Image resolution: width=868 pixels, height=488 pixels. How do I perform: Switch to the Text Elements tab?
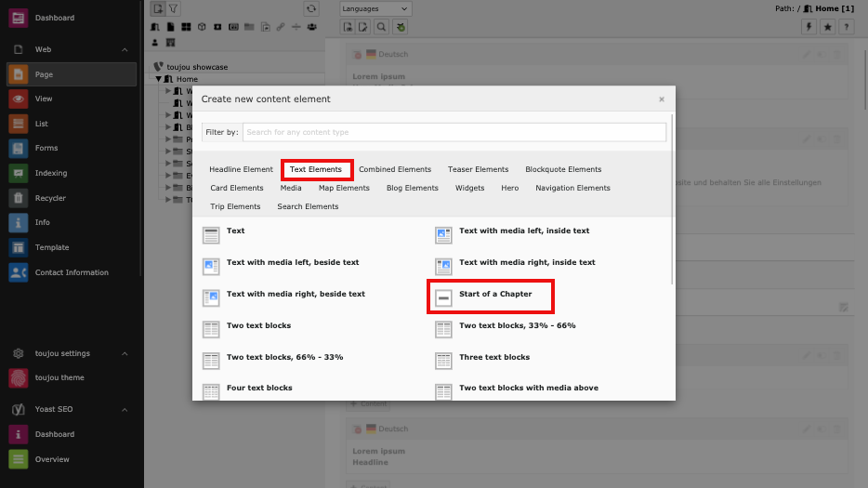316,169
